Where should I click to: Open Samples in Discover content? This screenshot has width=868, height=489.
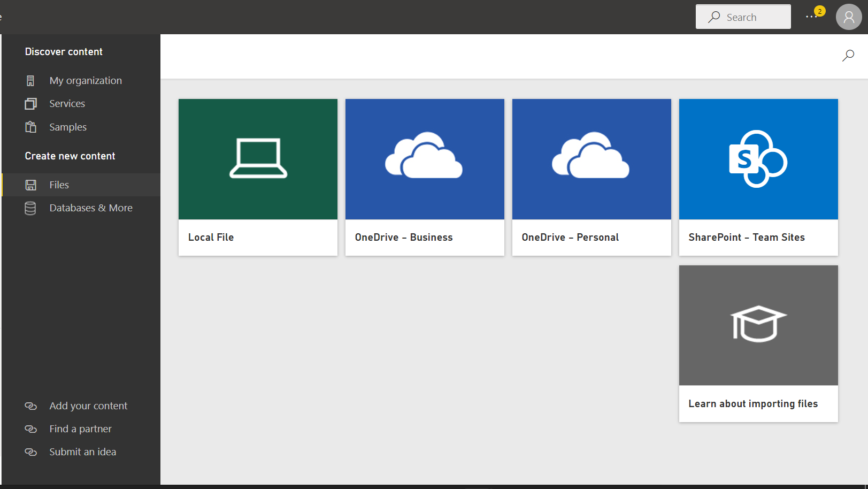pos(68,127)
